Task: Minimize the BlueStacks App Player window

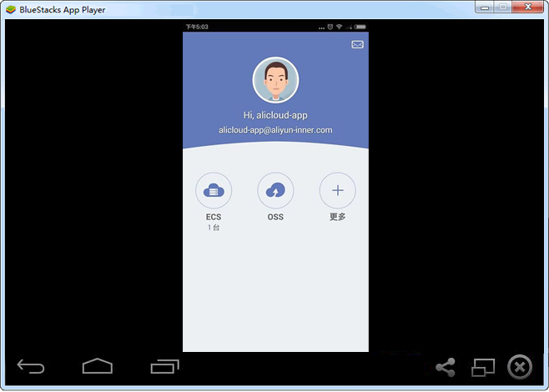Action: point(486,8)
